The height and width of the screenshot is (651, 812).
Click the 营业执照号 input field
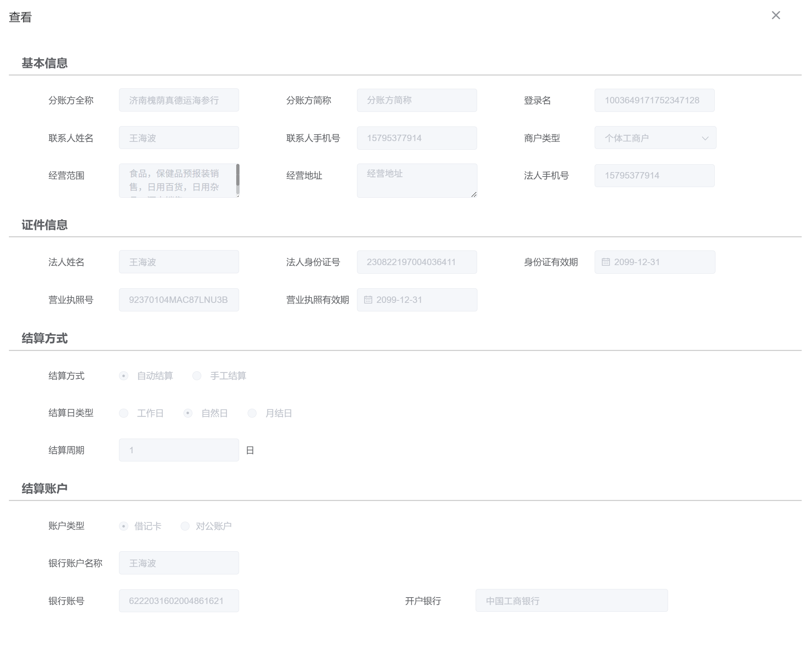(x=179, y=300)
